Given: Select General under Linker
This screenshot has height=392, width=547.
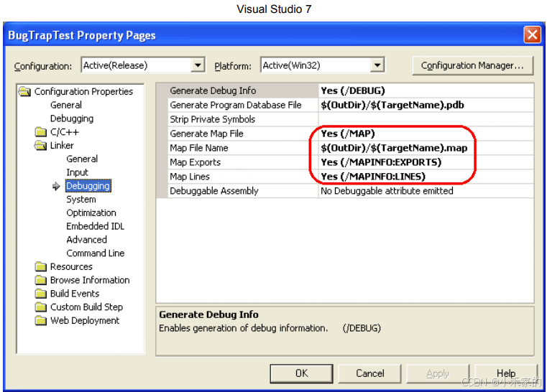Looking at the screenshot, I should coord(82,159).
